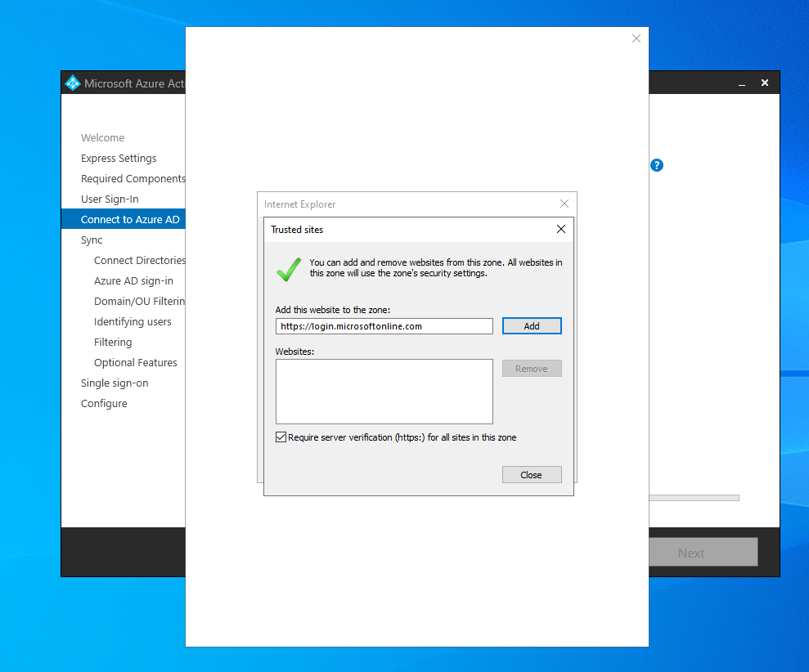Click Next in the Azure AD wizard
Screen dimensions: 809x672
[703, 553]
